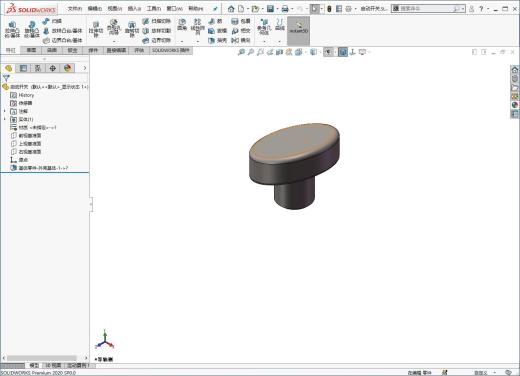520x376 pixels.
Task: Open the Options gear icon
Action: (x=349, y=9)
